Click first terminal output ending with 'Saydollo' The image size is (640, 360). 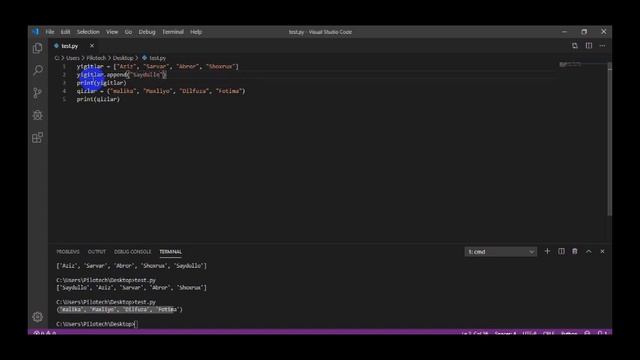point(131,266)
